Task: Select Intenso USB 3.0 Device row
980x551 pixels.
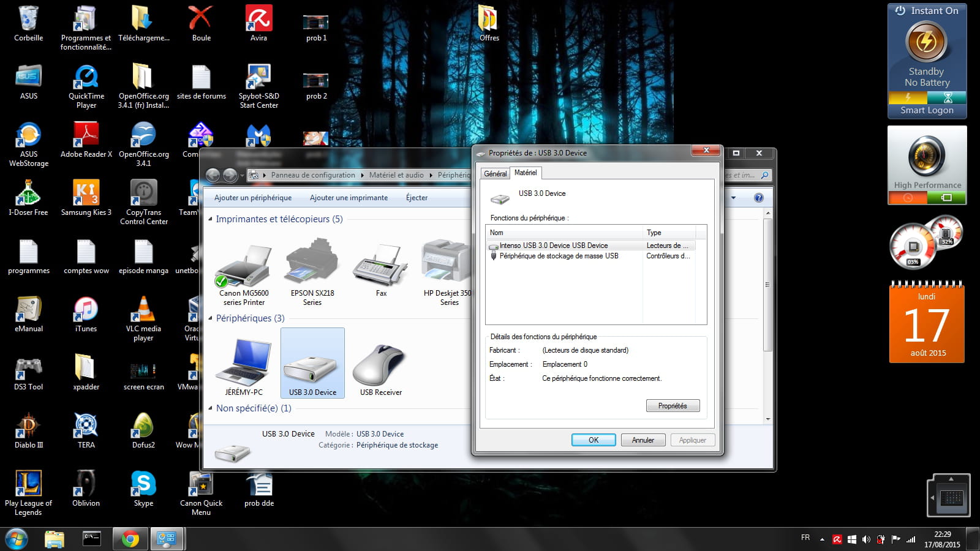Action: pos(554,246)
